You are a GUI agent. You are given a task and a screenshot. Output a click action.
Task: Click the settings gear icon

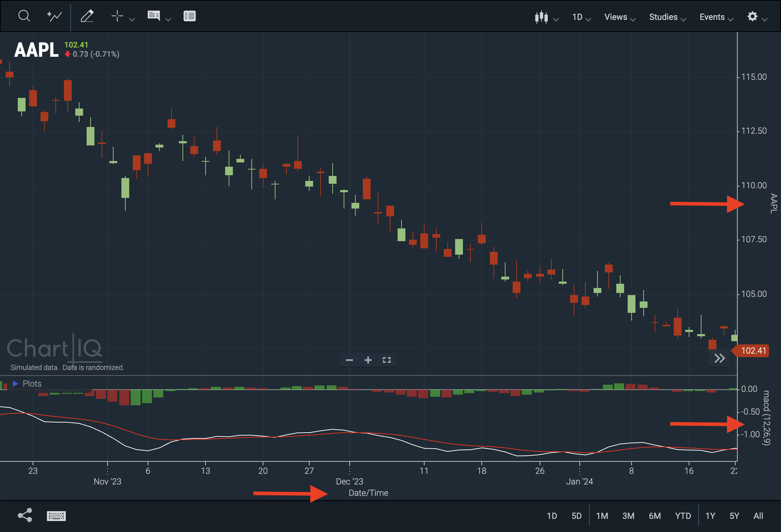click(752, 16)
